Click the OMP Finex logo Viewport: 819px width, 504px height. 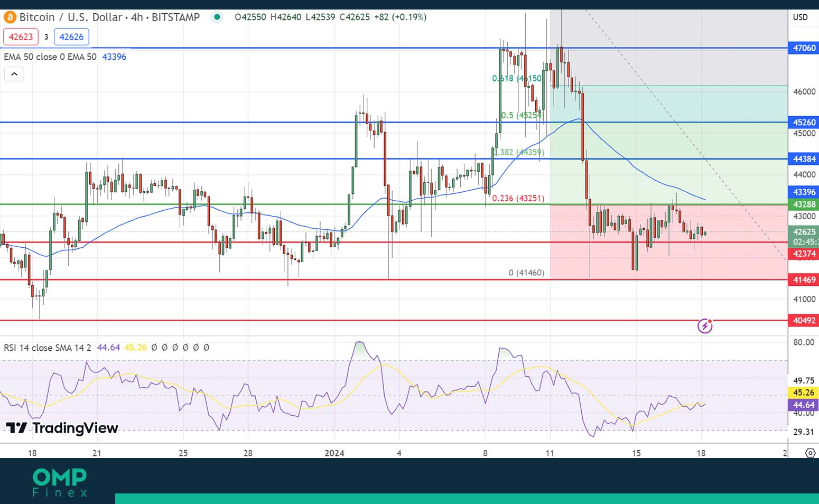click(60, 482)
